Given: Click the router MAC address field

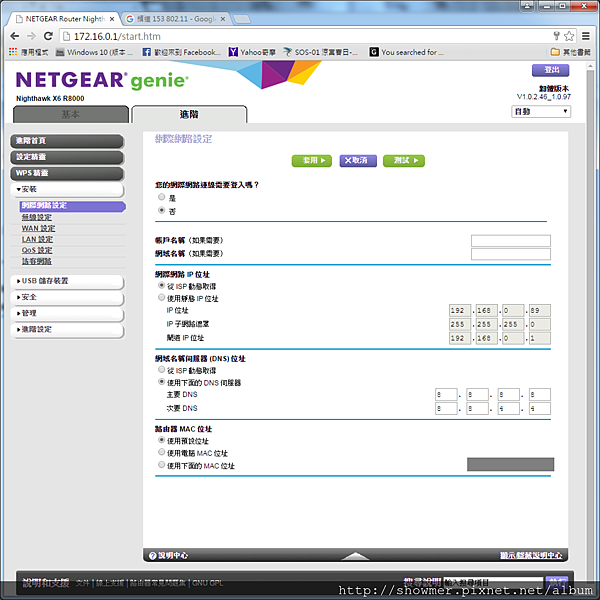Looking at the screenshot, I should point(510,464).
